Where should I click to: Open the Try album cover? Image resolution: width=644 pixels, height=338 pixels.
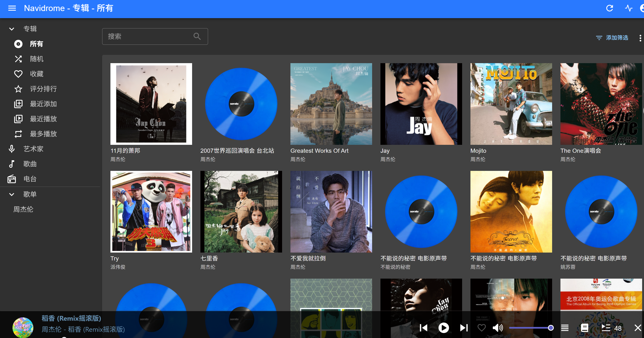[151, 212]
